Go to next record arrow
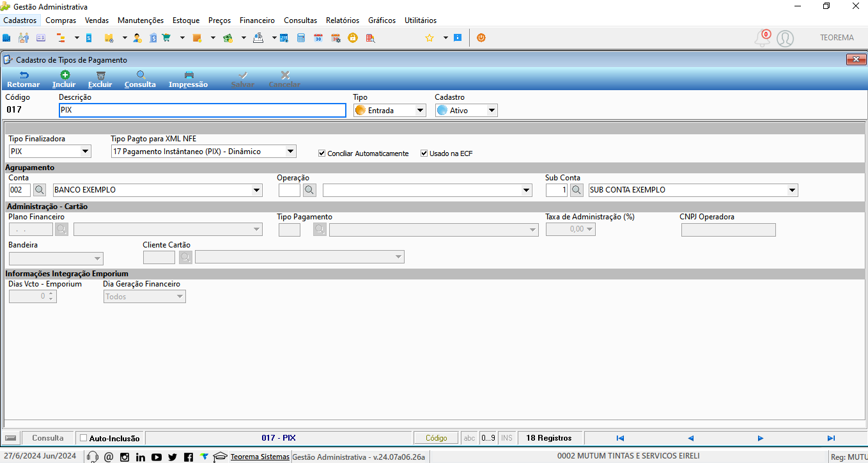Viewport: 868px width, 463px height. 761,438
